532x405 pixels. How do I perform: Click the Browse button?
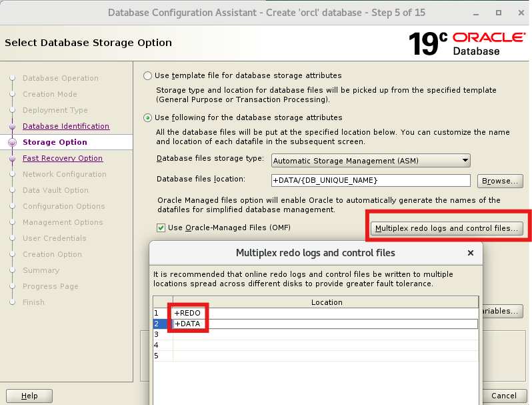(x=500, y=181)
